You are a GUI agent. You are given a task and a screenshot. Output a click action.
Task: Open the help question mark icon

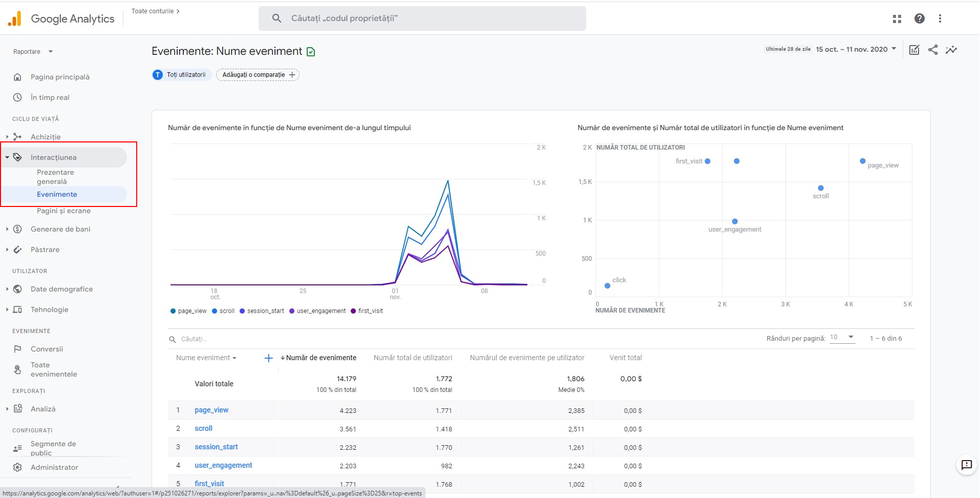click(919, 19)
